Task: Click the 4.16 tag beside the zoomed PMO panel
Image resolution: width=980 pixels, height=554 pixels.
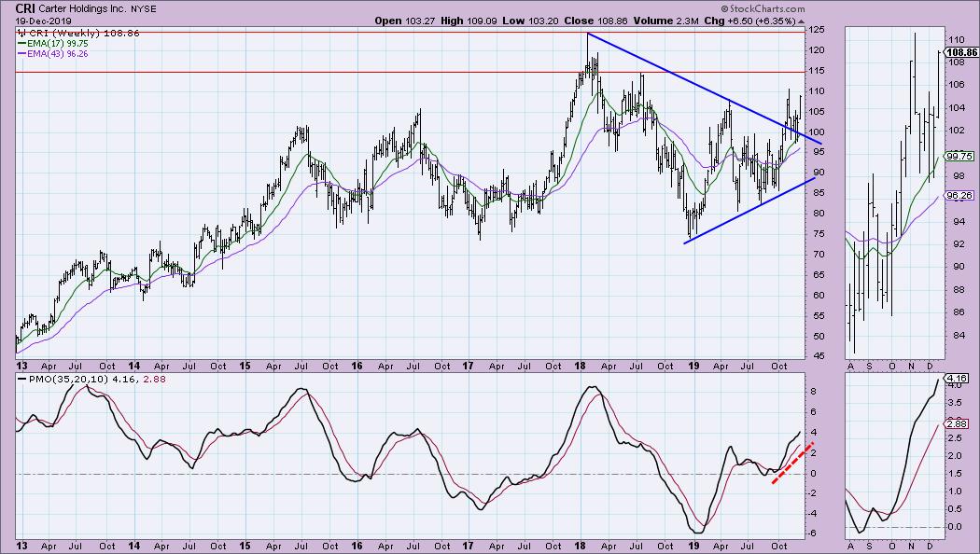Action: (957, 378)
